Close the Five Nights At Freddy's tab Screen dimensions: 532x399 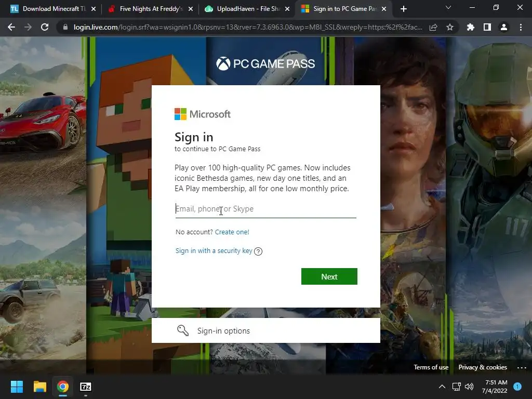(x=191, y=9)
